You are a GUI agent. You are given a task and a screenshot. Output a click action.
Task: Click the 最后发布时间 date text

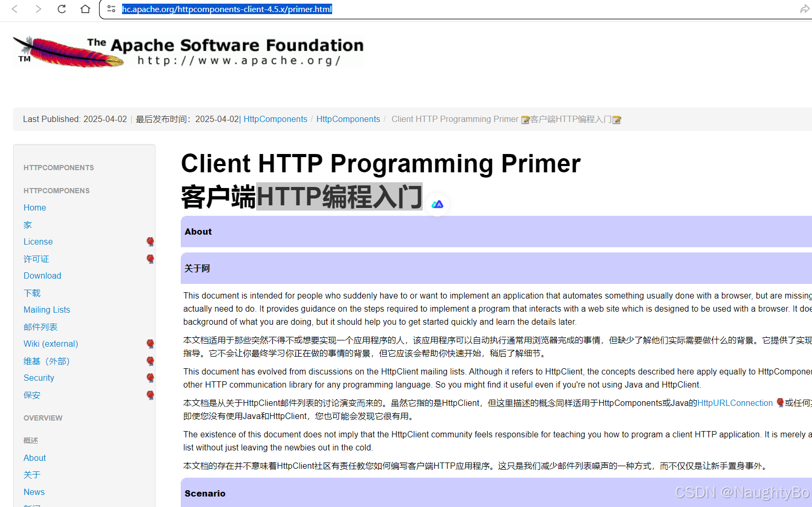tap(188, 119)
